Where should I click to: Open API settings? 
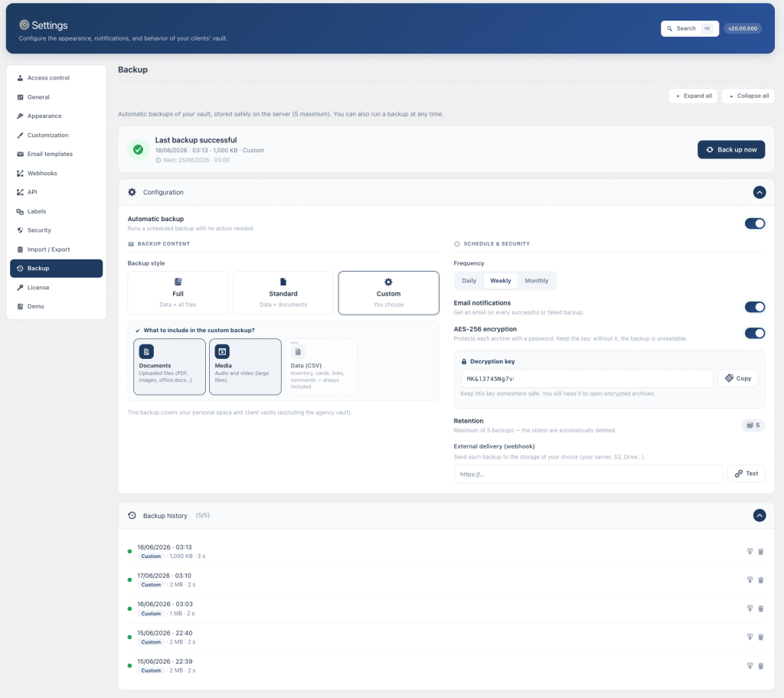pos(57,192)
